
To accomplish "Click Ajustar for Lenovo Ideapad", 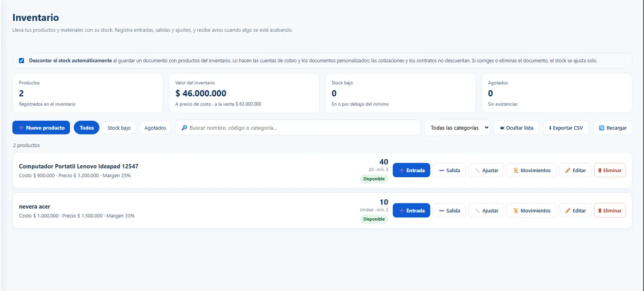I will click(486, 170).
